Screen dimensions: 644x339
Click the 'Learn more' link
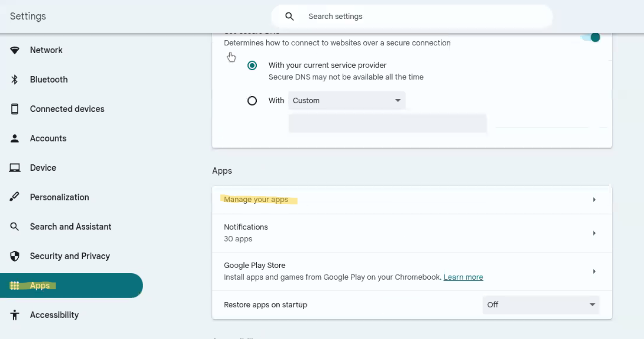[x=463, y=277]
